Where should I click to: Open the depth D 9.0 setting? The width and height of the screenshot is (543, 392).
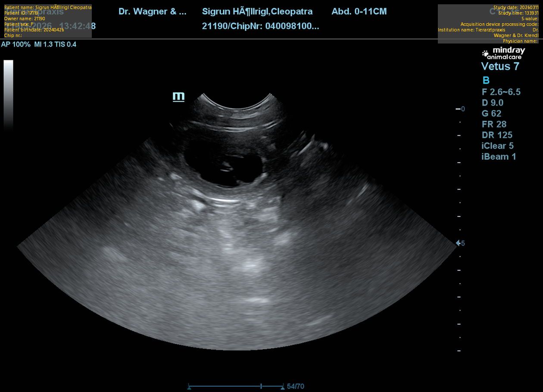[x=492, y=103]
